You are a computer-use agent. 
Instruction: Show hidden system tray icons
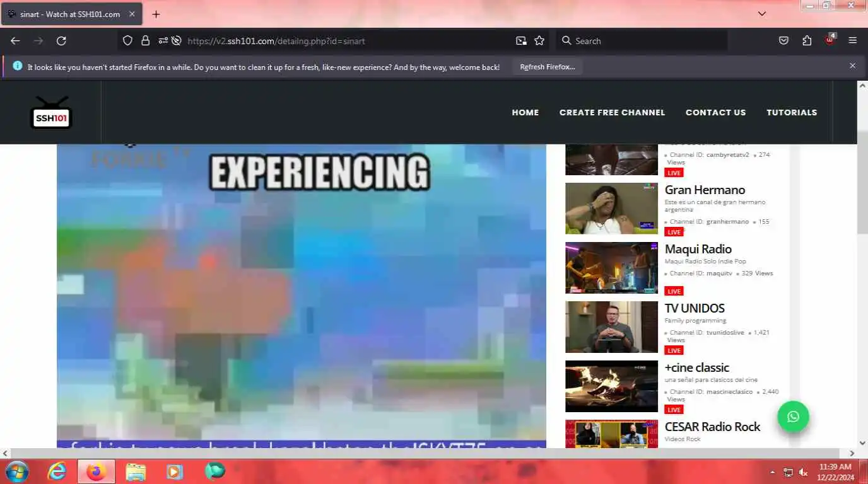point(773,472)
